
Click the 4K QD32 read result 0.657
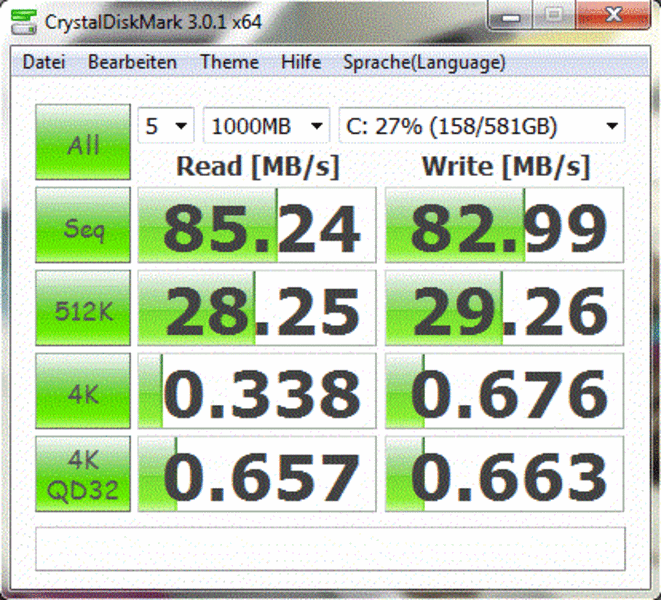[257, 474]
